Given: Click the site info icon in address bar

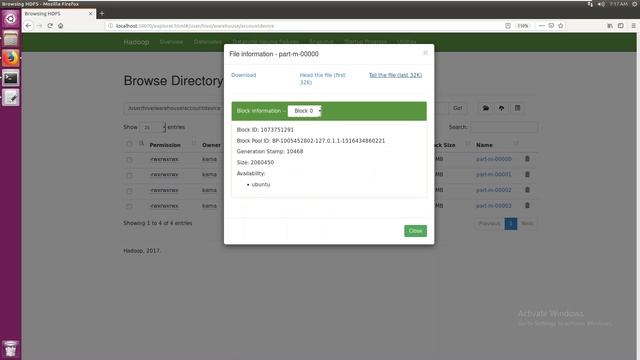Looking at the screenshot, I should pos(110,26).
